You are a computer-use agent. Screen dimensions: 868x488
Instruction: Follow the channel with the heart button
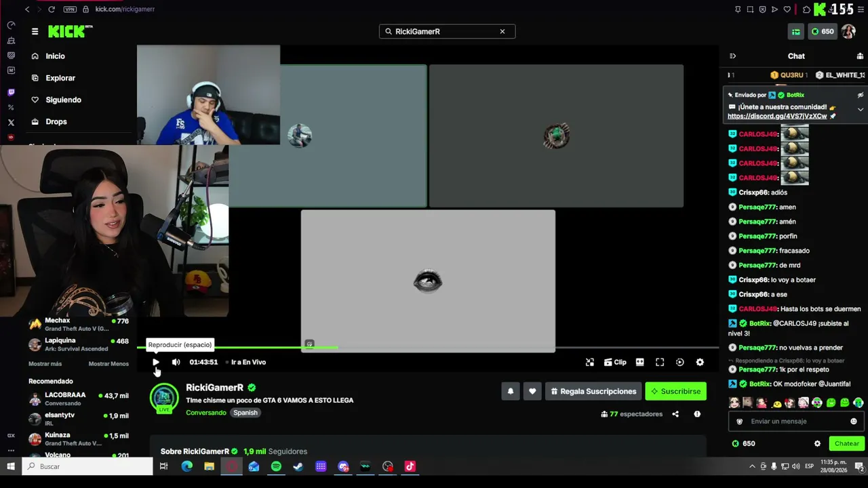532,391
